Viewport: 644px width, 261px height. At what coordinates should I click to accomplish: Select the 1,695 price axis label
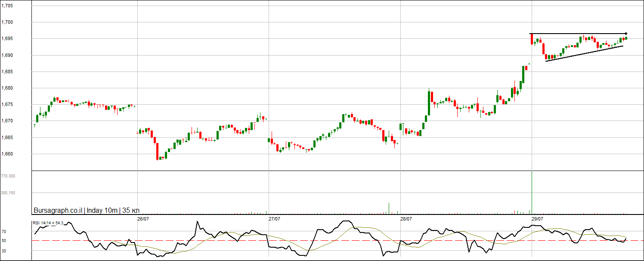click(x=7, y=39)
